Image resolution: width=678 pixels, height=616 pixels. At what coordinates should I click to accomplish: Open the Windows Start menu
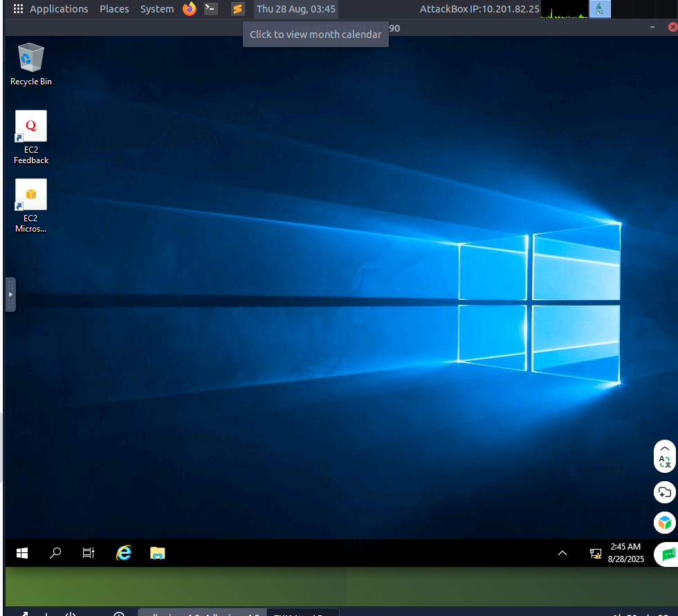pyautogui.click(x=22, y=553)
